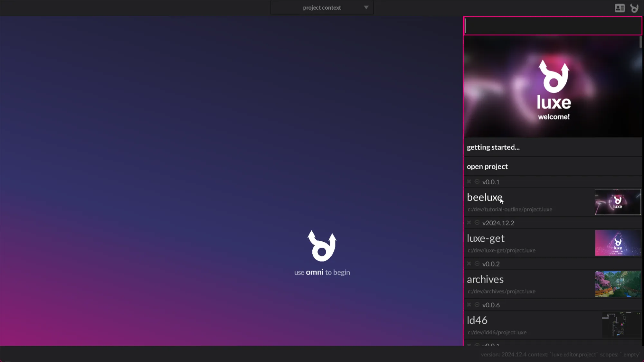Select the open project entry
644x362 pixels.
tap(487, 167)
